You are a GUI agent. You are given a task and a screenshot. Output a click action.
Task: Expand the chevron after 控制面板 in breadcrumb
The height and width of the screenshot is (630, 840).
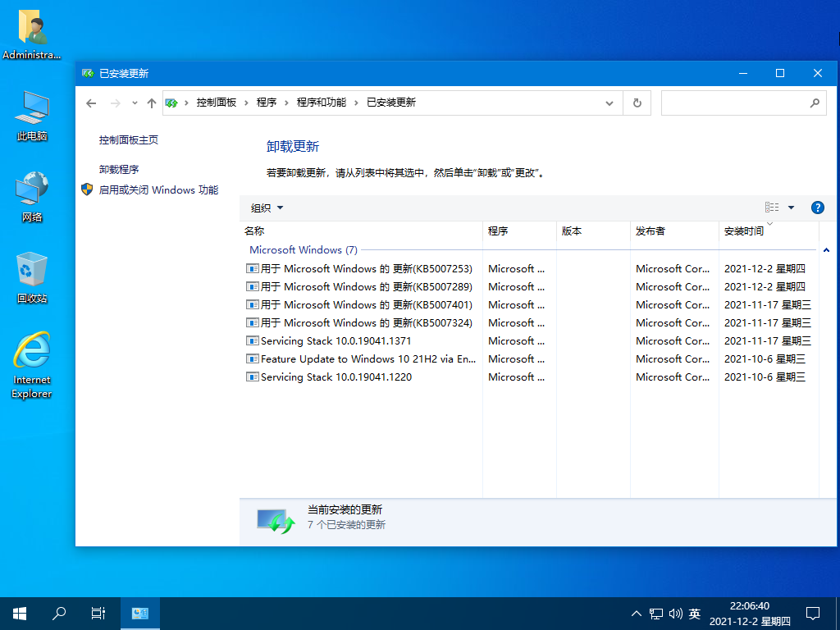pyautogui.click(x=246, y=103)
